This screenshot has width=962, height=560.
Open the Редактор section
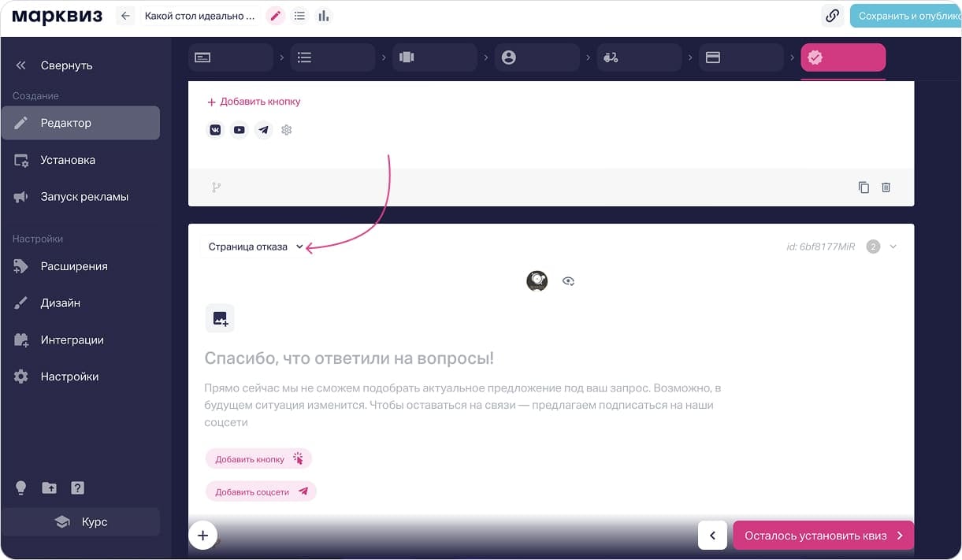(80, 123)
